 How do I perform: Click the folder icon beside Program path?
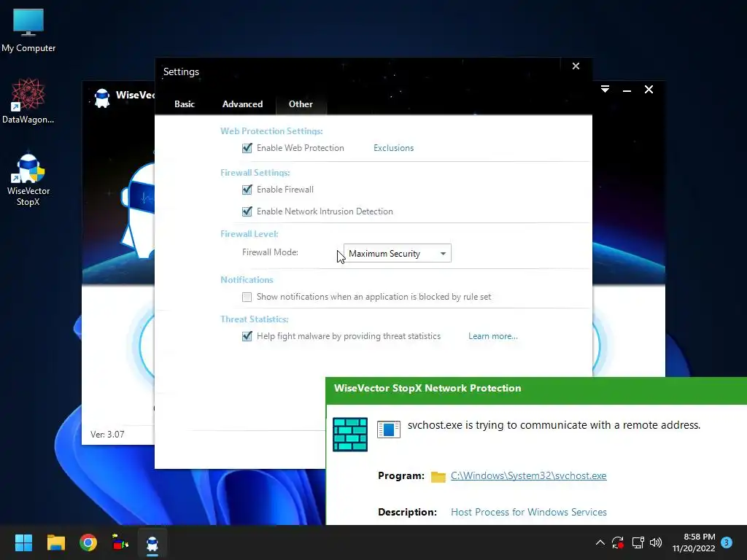point(438,476)
